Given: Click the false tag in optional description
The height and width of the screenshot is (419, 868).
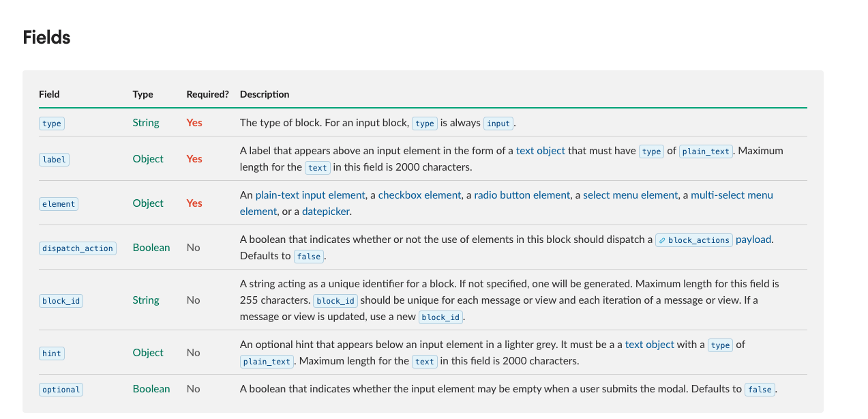Looking at the screenshot, I should [760, 389].
